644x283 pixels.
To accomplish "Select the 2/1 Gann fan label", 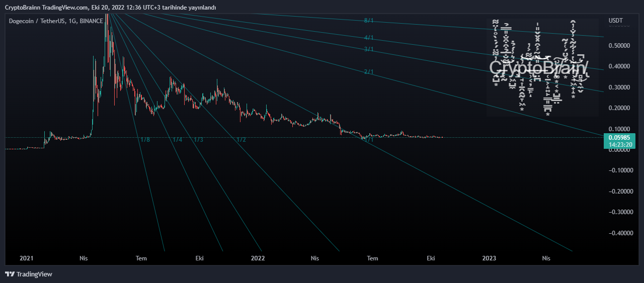I will pyautogui.click(x=369, y=72).
